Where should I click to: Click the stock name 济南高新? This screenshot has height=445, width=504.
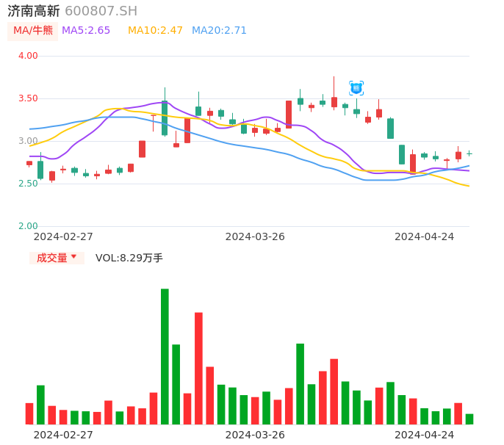[x=34, y=11]
